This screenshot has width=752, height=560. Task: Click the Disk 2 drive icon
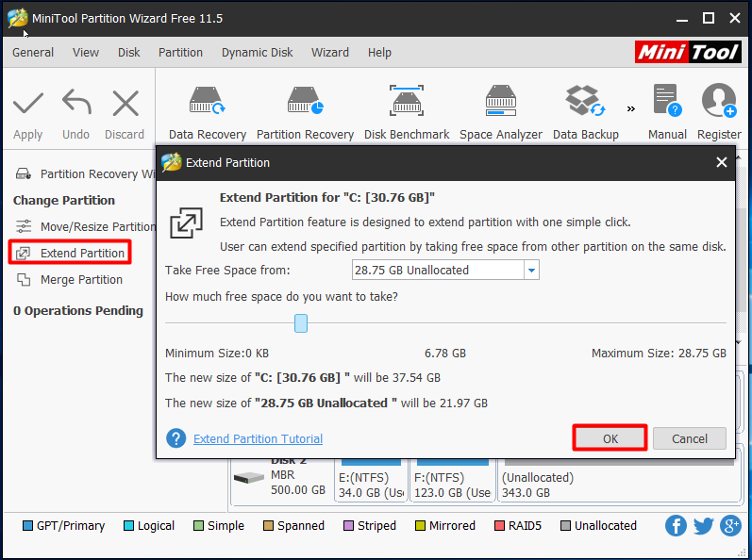coord(248,478)
